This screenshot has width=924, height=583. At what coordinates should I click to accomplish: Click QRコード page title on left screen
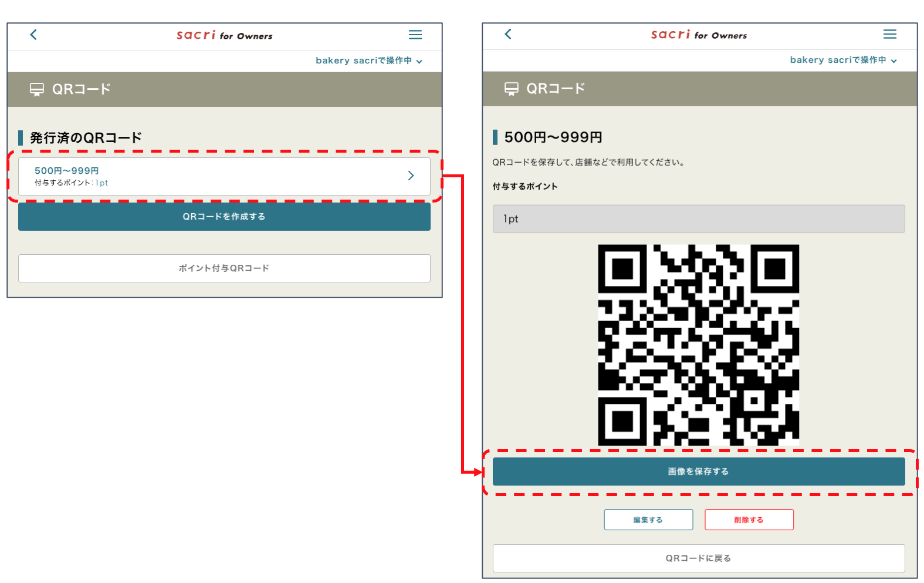82,89
